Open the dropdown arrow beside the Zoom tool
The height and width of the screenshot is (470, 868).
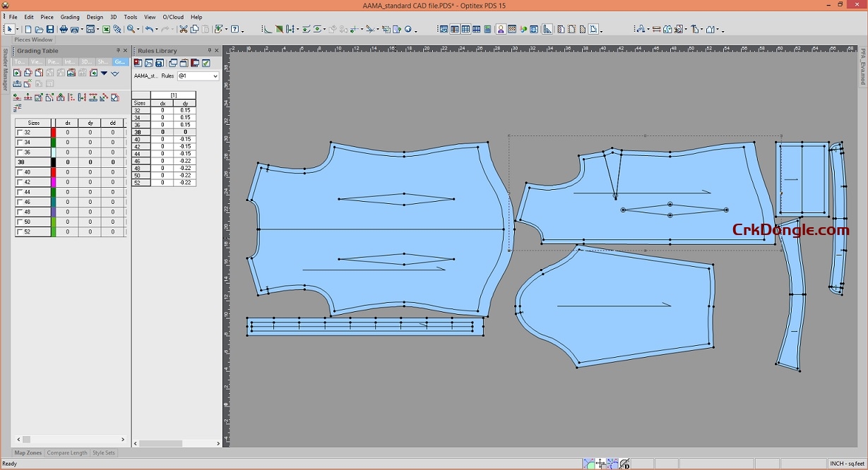pyautogui.click(x=138, y=30)
